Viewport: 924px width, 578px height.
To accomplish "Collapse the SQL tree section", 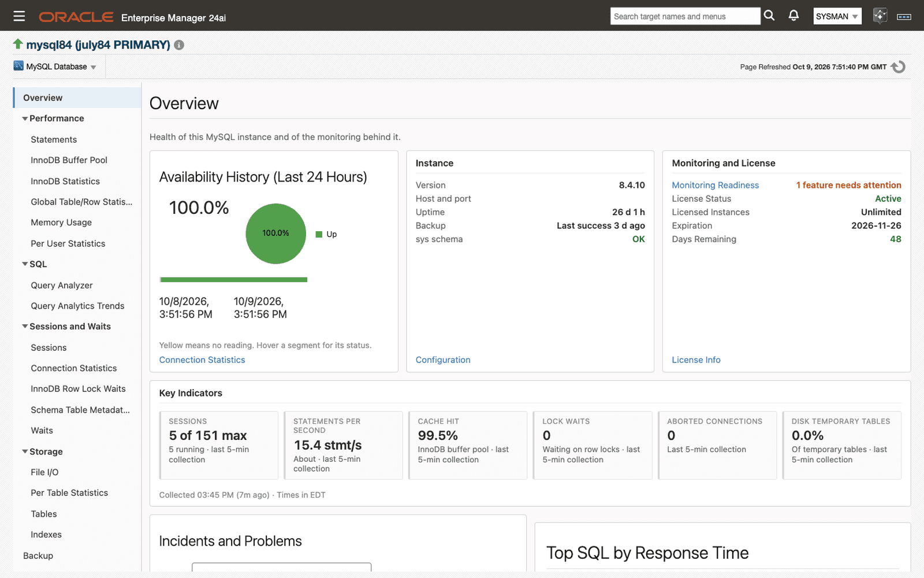I will pos(25,264).
